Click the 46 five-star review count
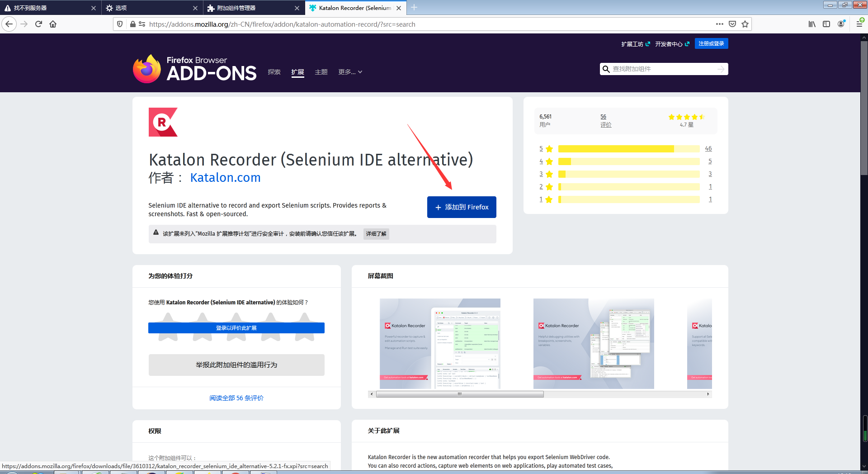Image resolution: width=868 pixels, height=474 pixels. pos(708,149)
